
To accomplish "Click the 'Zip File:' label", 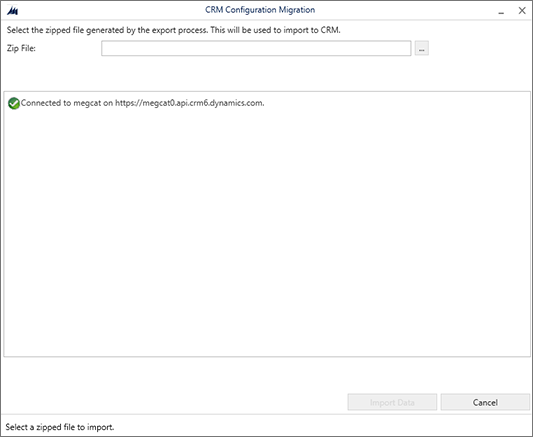I will pyautogui.click(x=21, y=48).
